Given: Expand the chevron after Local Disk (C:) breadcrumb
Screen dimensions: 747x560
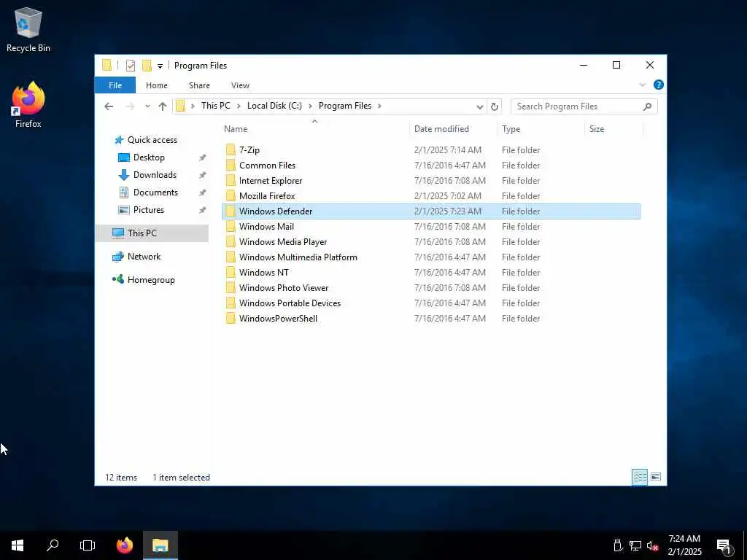Looking at the screenshot, I should click(310, 106).
